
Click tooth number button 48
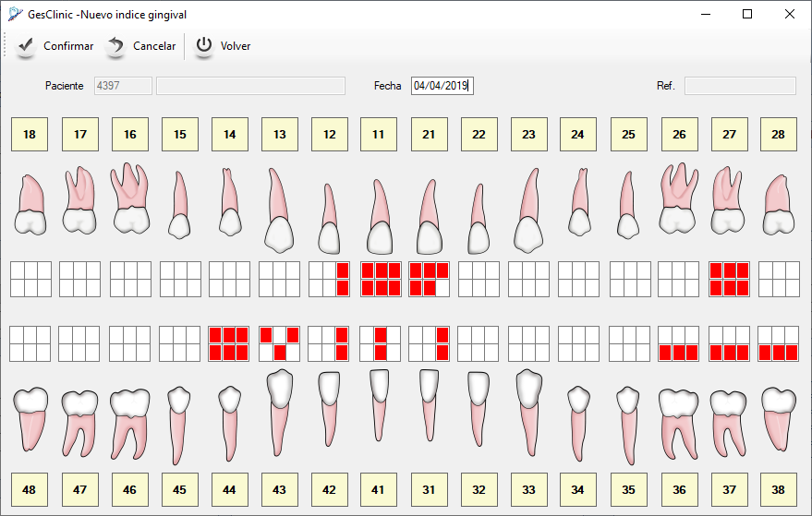30,489
